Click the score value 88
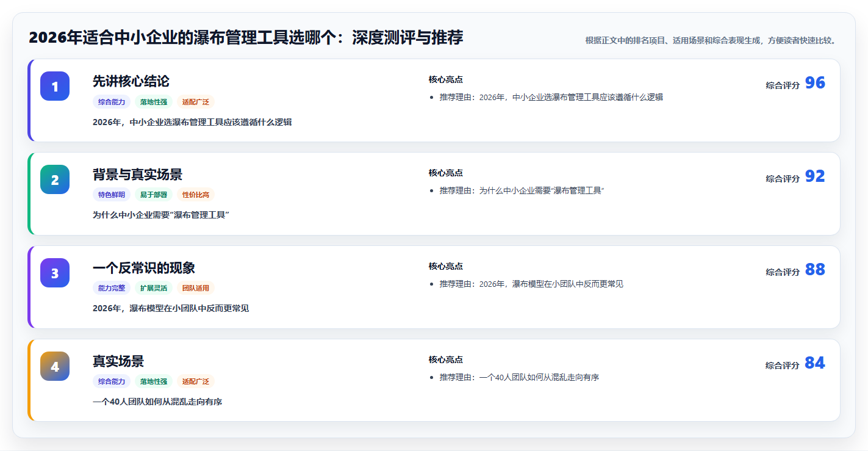868x451 pixels. tap(815, 270)
